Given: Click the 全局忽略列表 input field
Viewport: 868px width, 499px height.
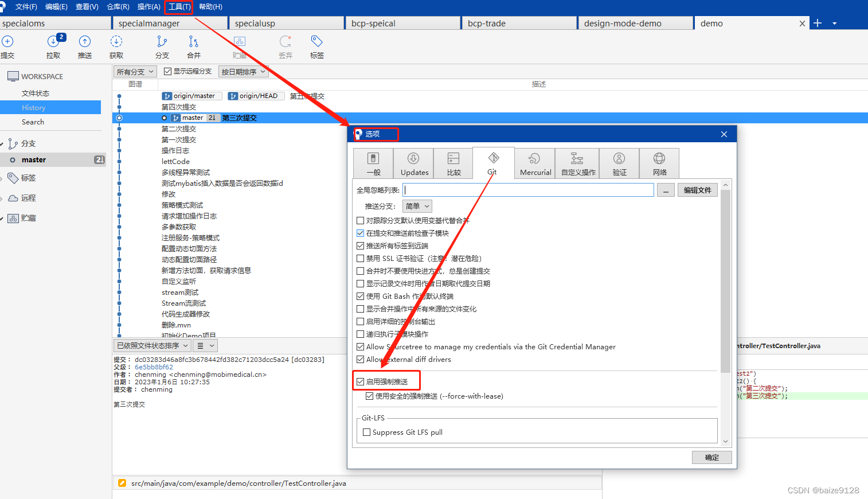Looking at the screenshot, I should point(528,190).
